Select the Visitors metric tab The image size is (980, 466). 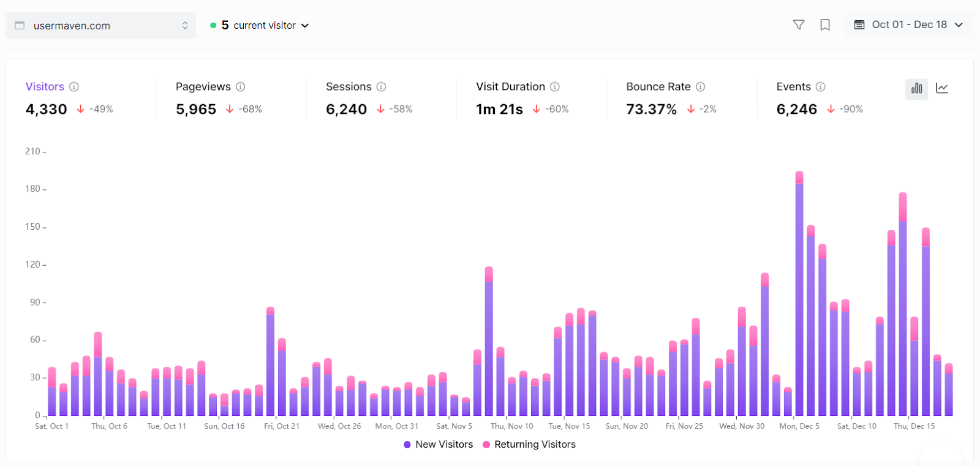tap(69, 98)
